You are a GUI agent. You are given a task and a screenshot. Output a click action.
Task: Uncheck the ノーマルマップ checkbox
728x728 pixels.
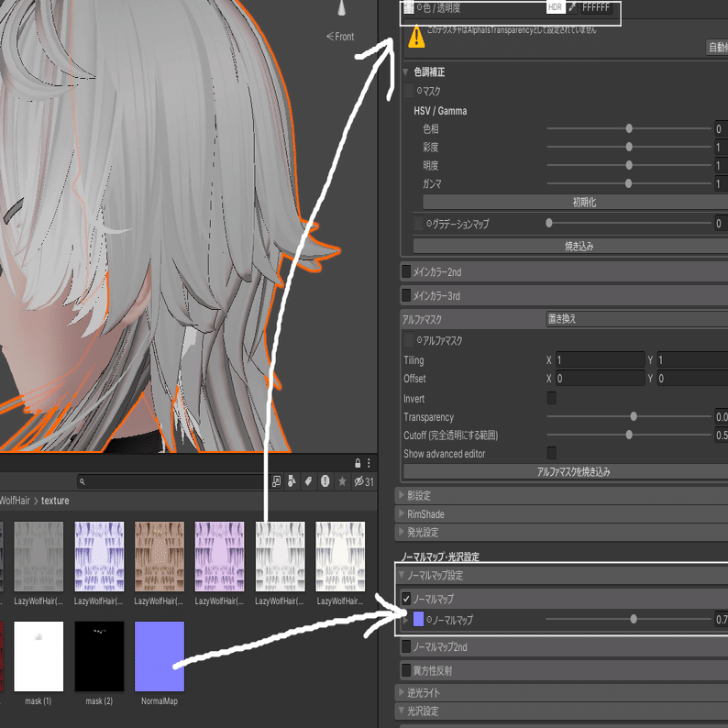coord(406,599)
